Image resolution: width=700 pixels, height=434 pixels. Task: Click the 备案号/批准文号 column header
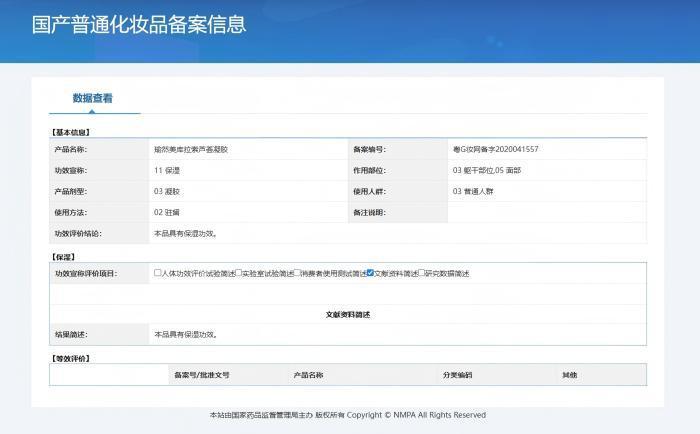(x=202, y=375)
